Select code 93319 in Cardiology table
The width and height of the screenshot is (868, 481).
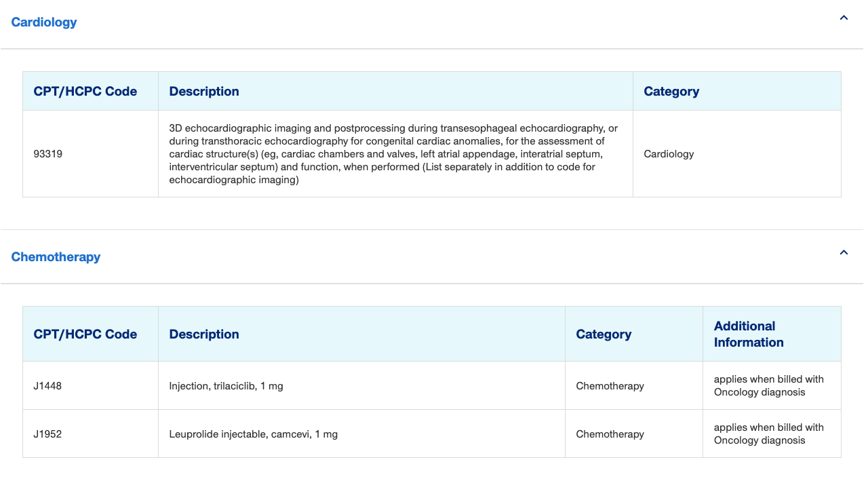47,154
